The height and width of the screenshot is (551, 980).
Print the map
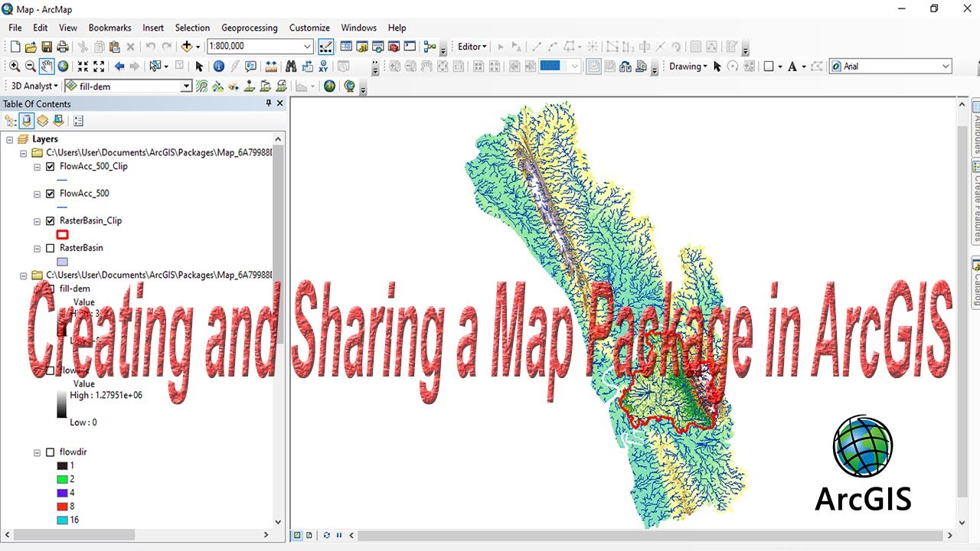[62, 47]
